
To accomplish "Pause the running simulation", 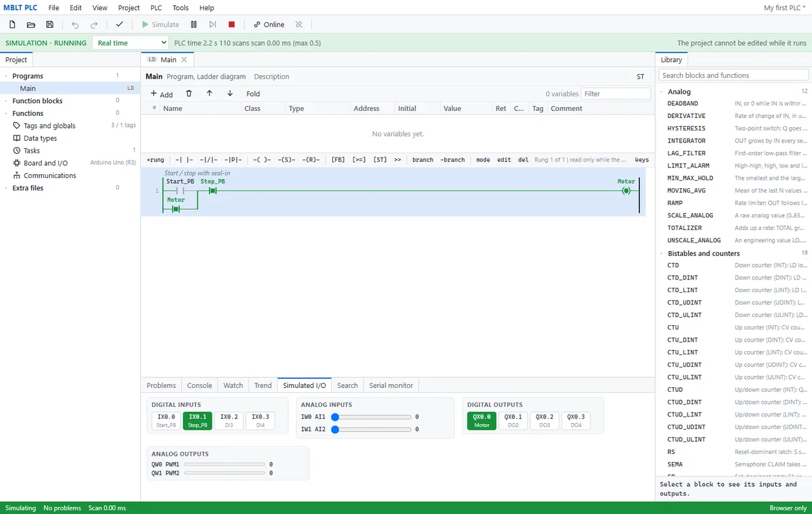I will coord(194,25).
